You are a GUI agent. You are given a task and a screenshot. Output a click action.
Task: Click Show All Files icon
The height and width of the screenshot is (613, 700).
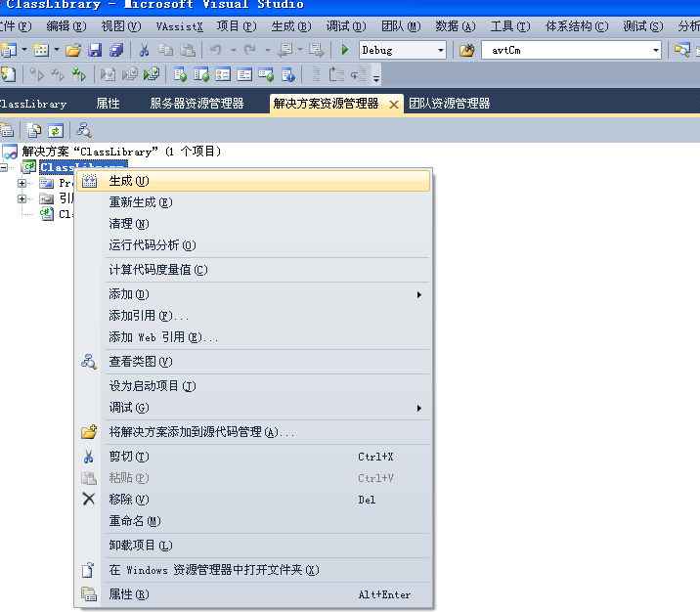33,130
